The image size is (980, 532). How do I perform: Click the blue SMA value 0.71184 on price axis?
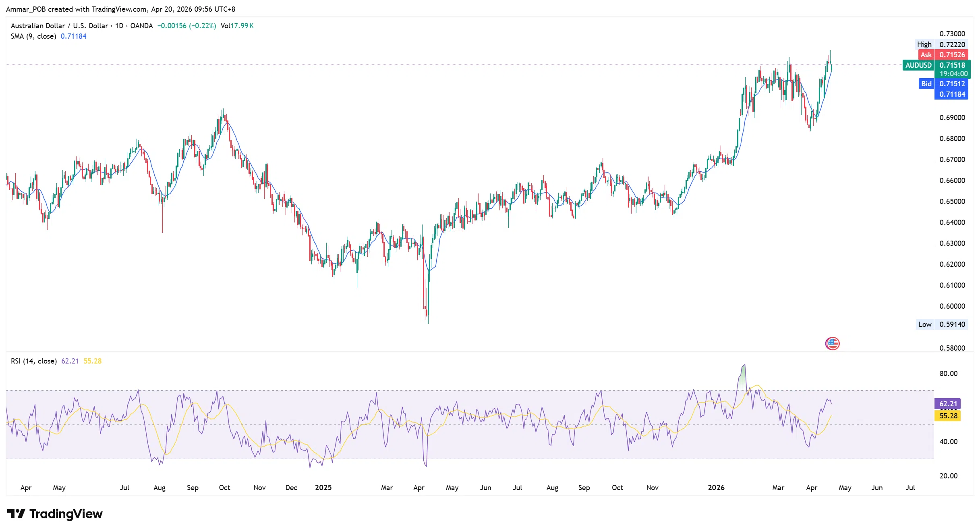tap(952, 94)
